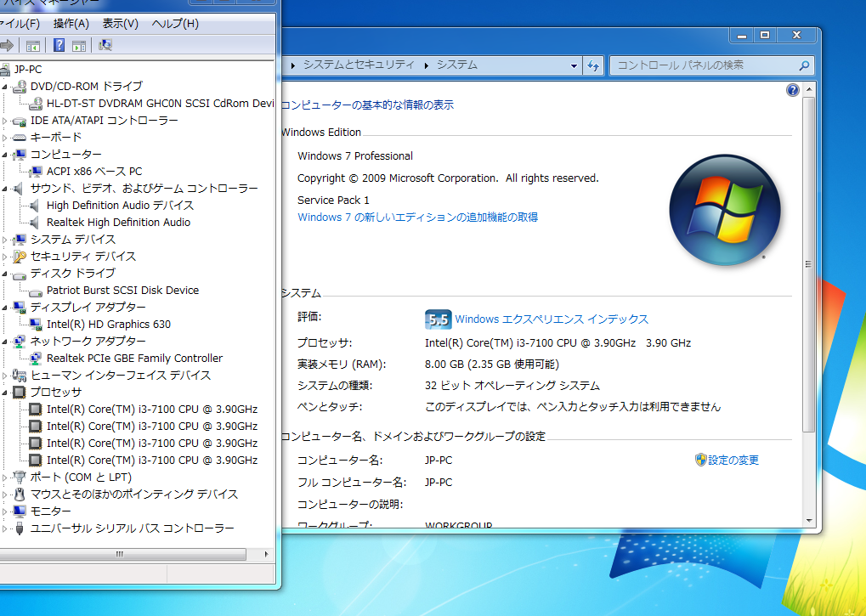
Task: Collapse the ディスプレイ アダプター node
Action: pyautogui.click(x=5, y=308)
